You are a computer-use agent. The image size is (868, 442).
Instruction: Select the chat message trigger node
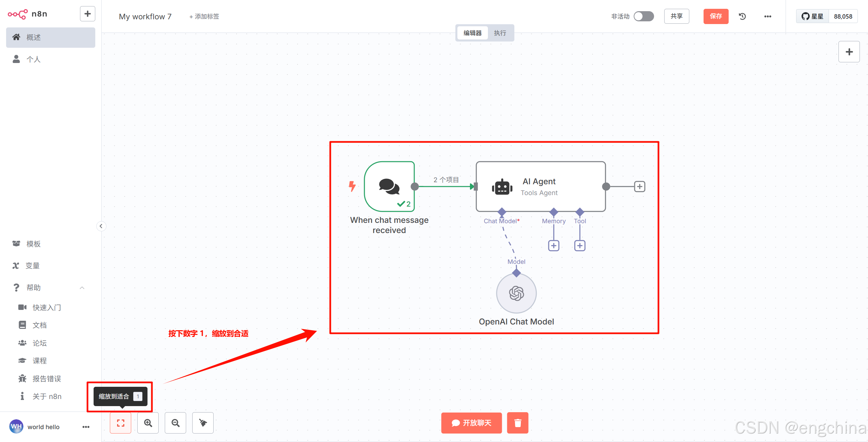389,186
